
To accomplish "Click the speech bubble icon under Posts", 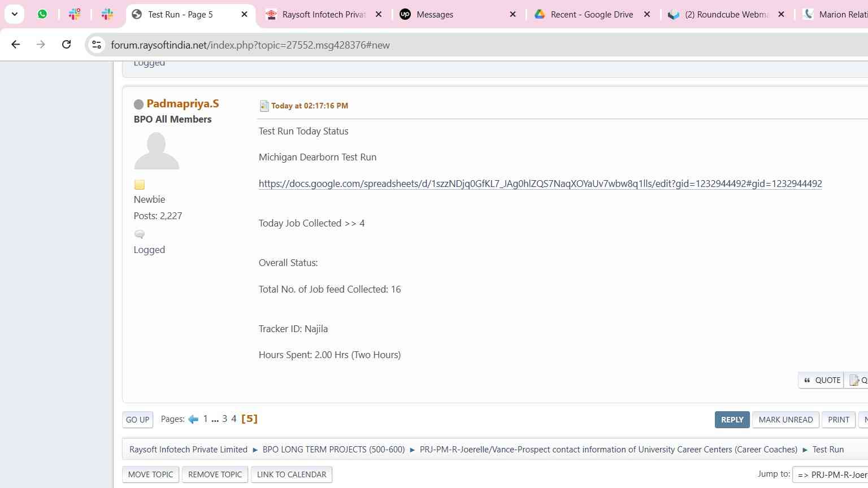I will 140,234.
